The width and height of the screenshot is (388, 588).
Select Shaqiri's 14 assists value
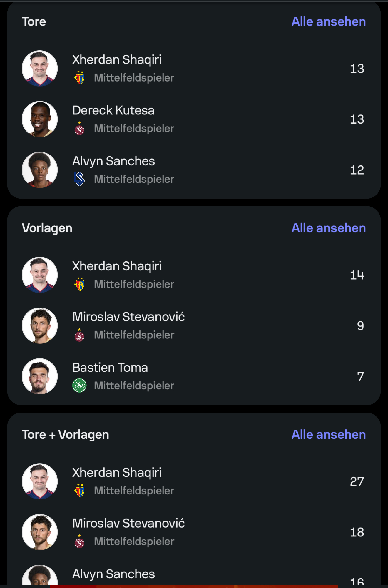pyautogui.click(x=357, y=275)
